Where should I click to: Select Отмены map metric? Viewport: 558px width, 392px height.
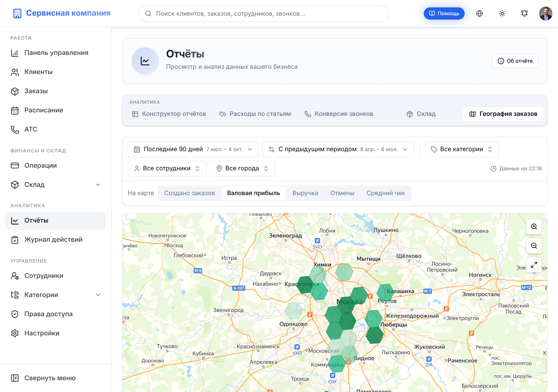[x=342, y=193]
